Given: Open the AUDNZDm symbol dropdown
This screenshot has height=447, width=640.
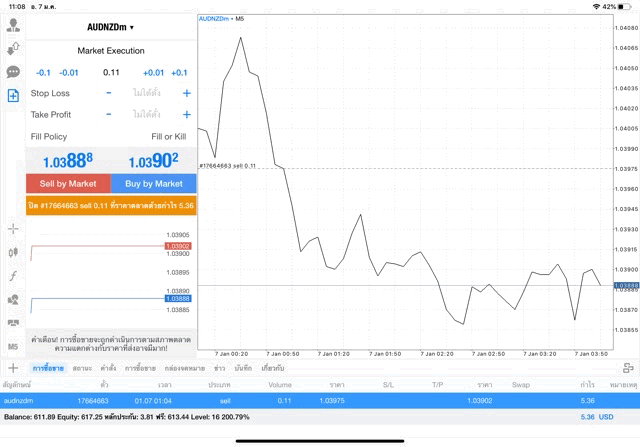Looking at the screenshot, I should point(111,27).
